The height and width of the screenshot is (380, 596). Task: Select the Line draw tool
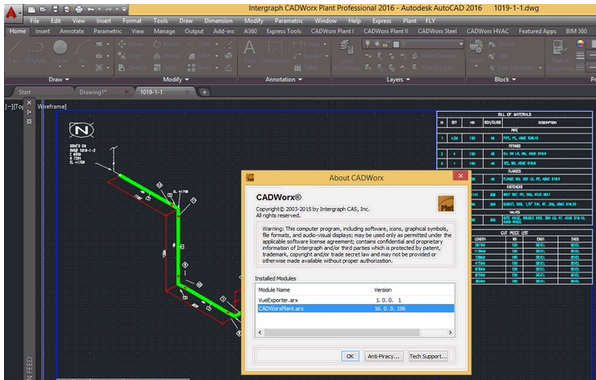pyautogui.click(x=14, y=48)
